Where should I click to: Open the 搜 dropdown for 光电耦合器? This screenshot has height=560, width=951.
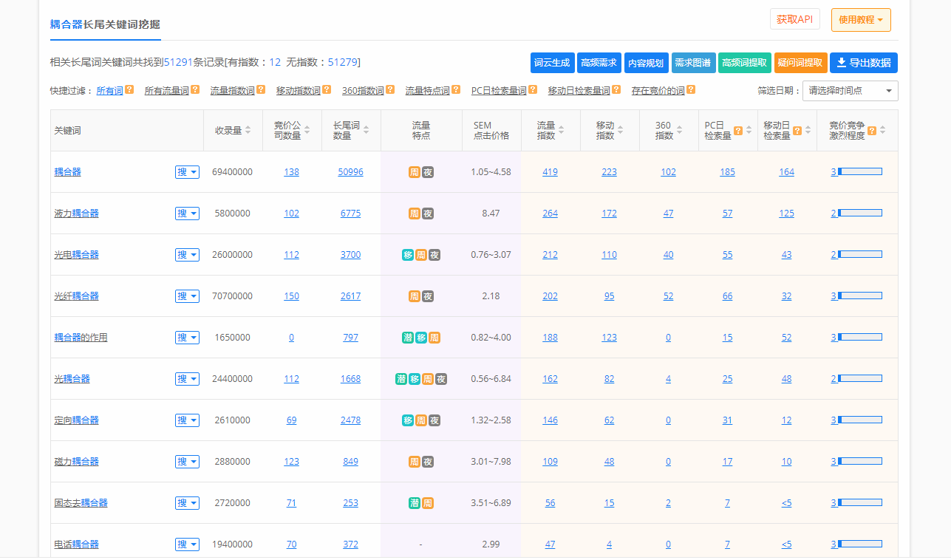187,255
